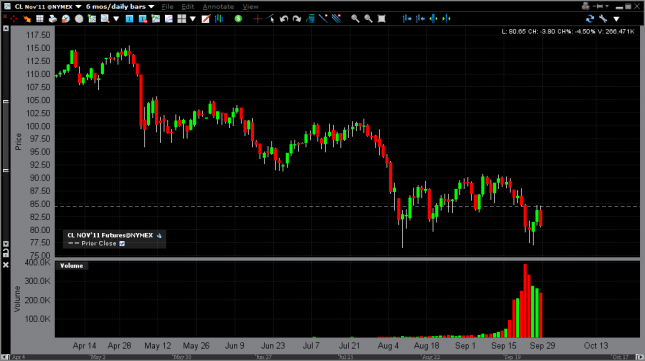The height and width of the screenshot is (361, 645).
Task: Click the undo arrow icon
Action: pyautogui.click(x=283, y=19)
